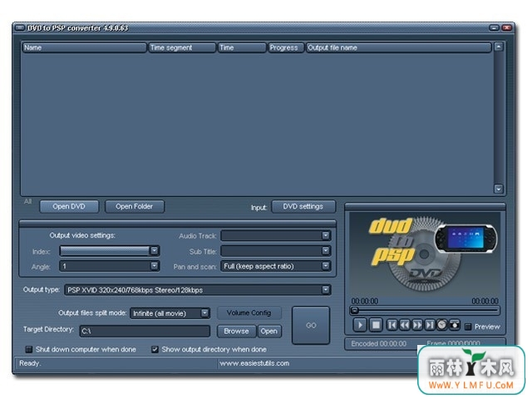Click the Target Directory input field
Viewport: 532px width, 399px height.
tap(145, 331)
